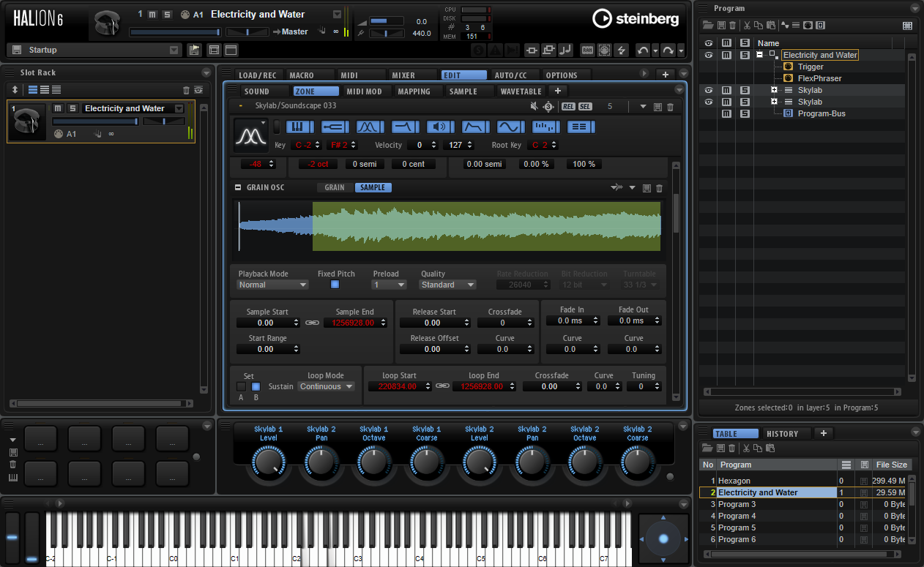Click the REL button in zone header
The height and width of the screenshot is (567, 924).
[568, 107]
